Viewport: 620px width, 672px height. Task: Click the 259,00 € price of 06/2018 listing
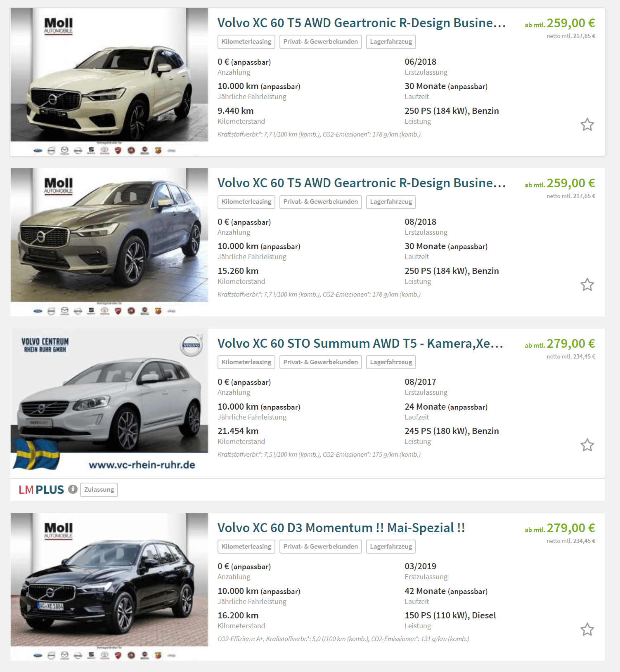[571, 23]
